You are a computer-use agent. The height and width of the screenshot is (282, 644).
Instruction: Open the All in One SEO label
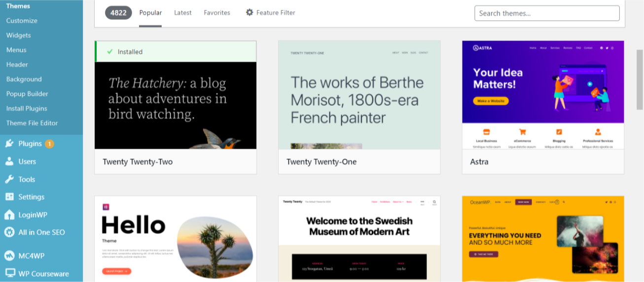click(42, 232)
